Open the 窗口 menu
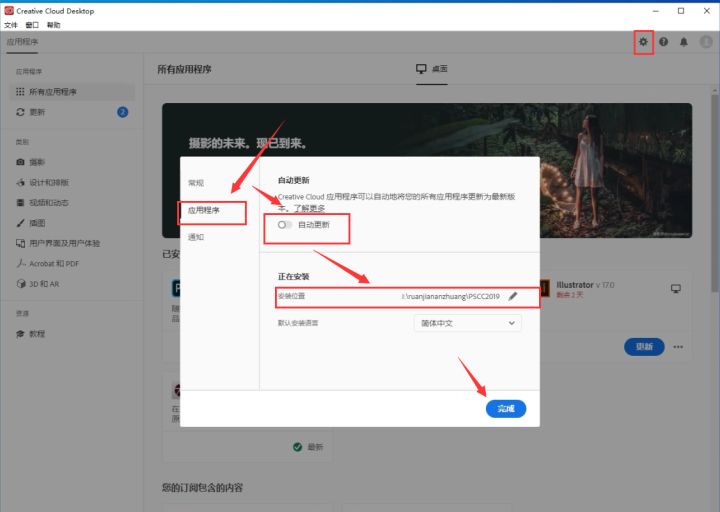The width and height of the screenshot is (720, 512). pyautogui.click(x=32, y=25)
